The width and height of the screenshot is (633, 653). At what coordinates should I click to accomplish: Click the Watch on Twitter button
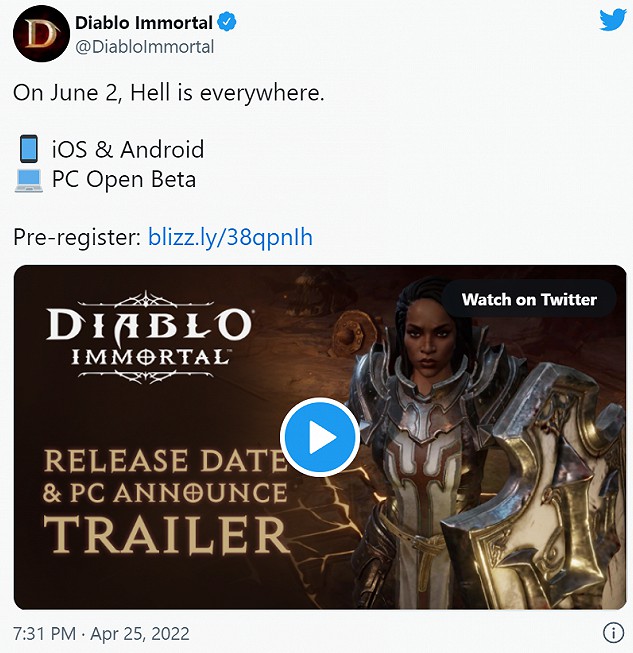click(529, 299)
